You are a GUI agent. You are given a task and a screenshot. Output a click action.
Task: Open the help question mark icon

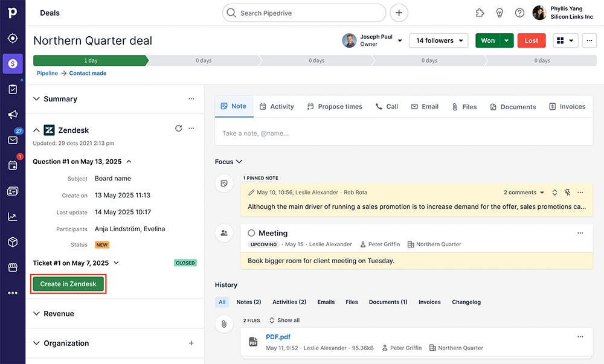[519, 13]
